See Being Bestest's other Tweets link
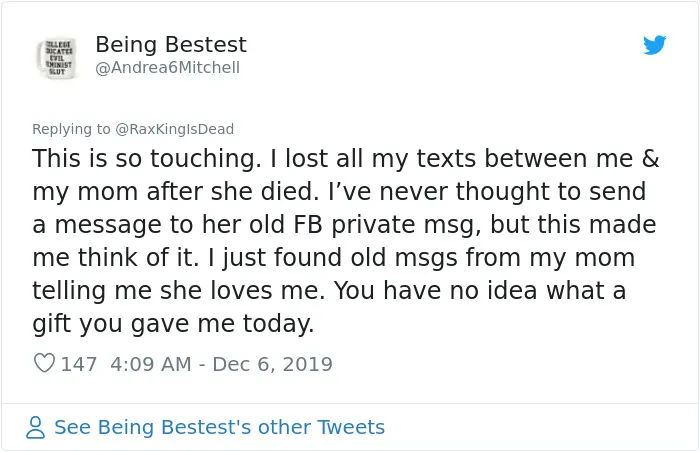Screen dimensions: 700x452 (219, 427)
